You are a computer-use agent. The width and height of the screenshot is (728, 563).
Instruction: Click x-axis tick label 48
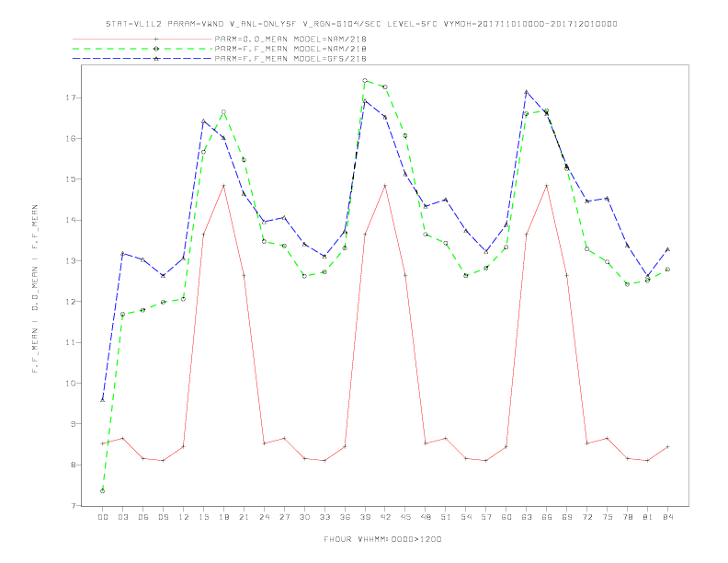click(x=426, y=517)
